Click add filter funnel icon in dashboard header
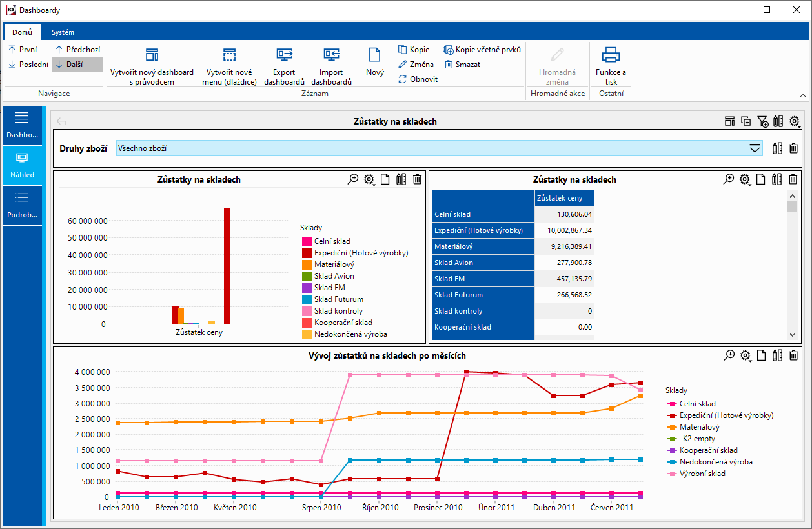 pyautogui.click(x=762, y=121)
